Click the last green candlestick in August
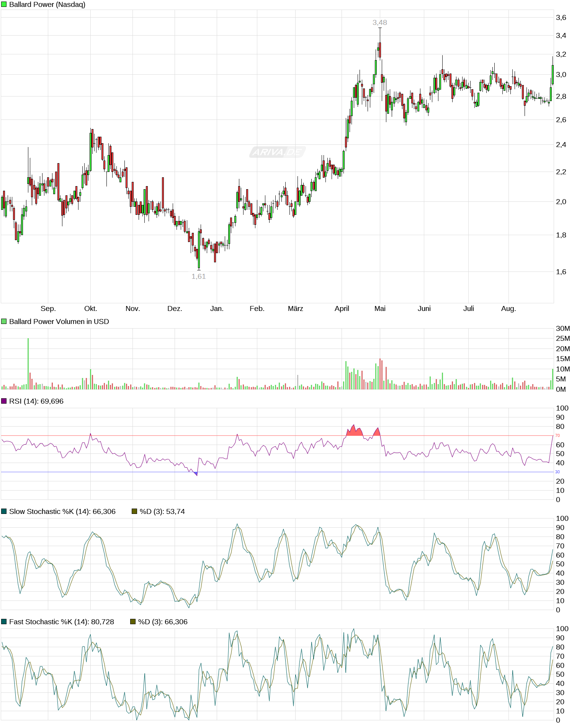The width and height of the screenshot is (582, 728). tap(553, 74)
